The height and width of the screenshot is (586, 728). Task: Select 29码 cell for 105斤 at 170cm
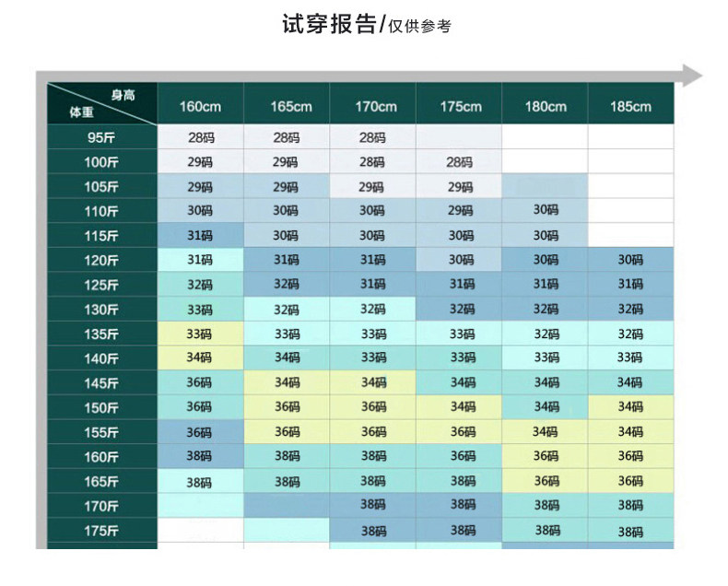[373, 186]
